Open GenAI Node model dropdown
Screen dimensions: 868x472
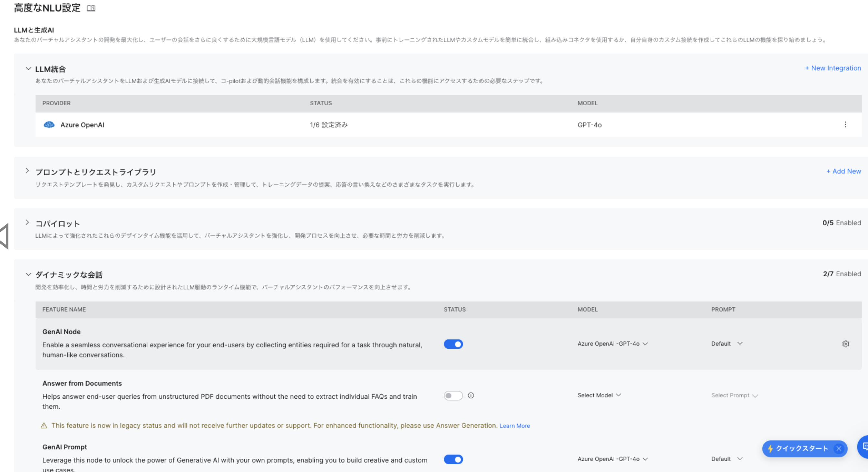point(612,344)
